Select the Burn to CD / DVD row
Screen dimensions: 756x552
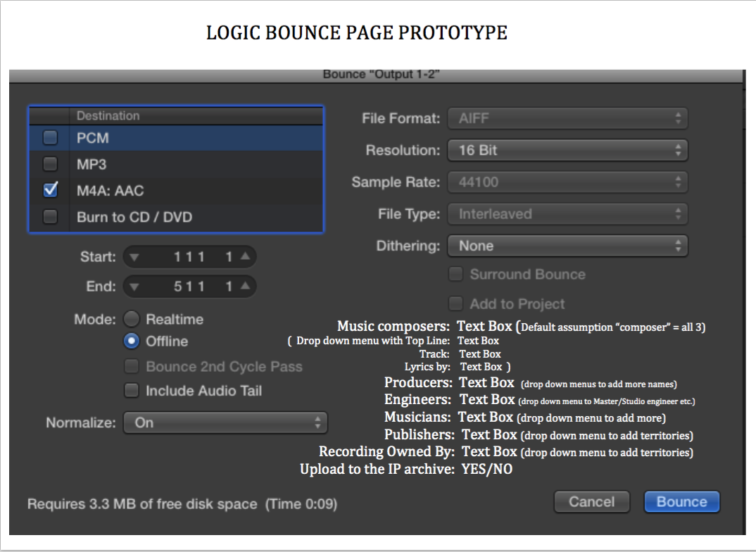tap(176, 217)
